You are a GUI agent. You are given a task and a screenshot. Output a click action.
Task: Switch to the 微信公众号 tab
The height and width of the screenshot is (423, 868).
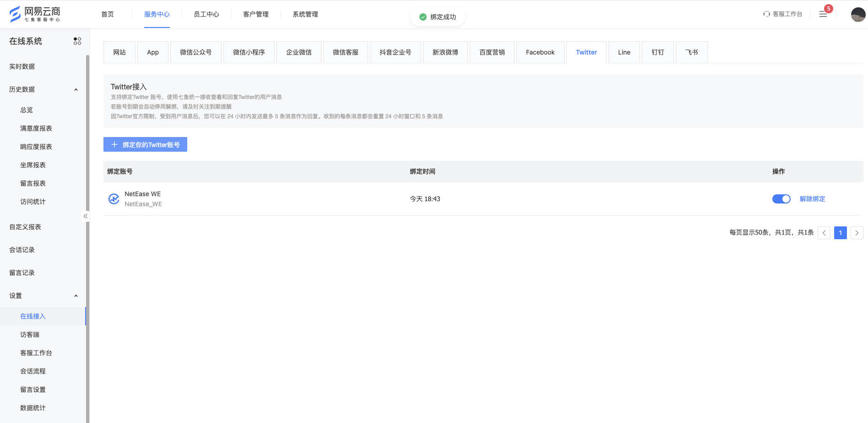[x=196, y=52]
